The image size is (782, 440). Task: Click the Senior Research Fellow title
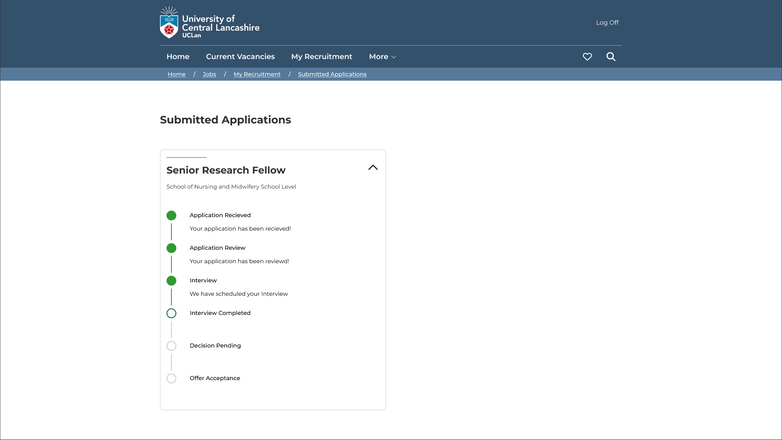coord(226,170)
